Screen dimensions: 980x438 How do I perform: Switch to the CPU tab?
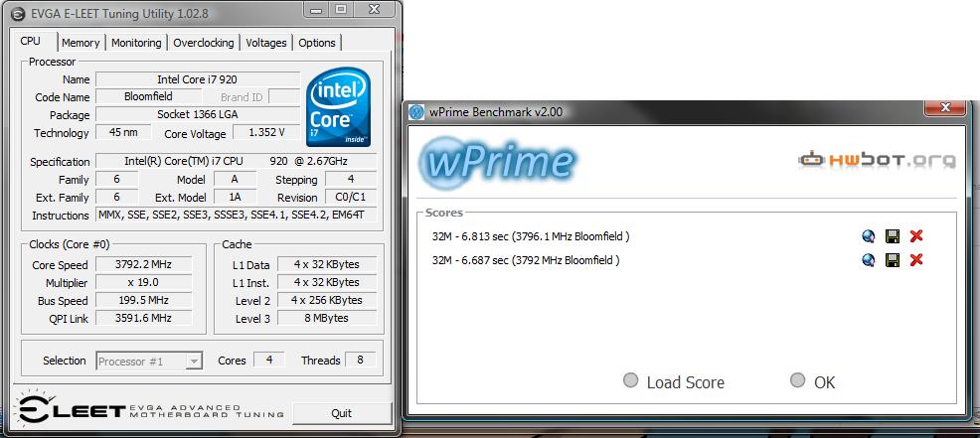click(x=31, y=42)
